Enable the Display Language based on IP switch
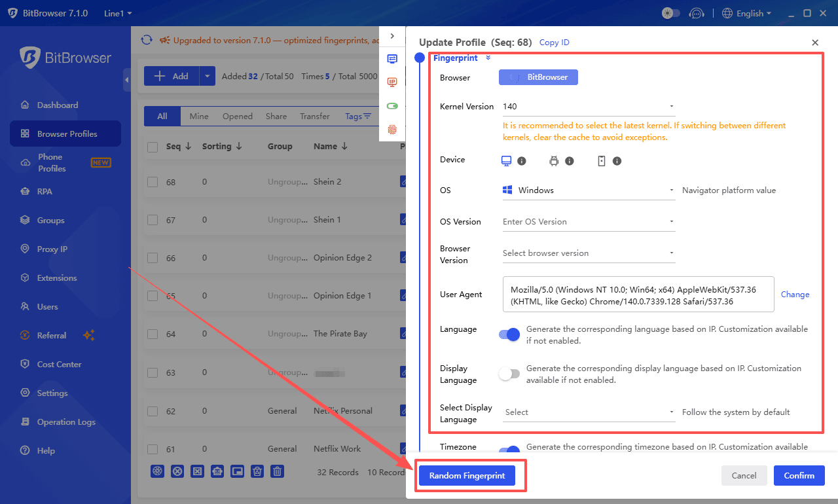This screenshot has width=838, height=504. [509, 374]
